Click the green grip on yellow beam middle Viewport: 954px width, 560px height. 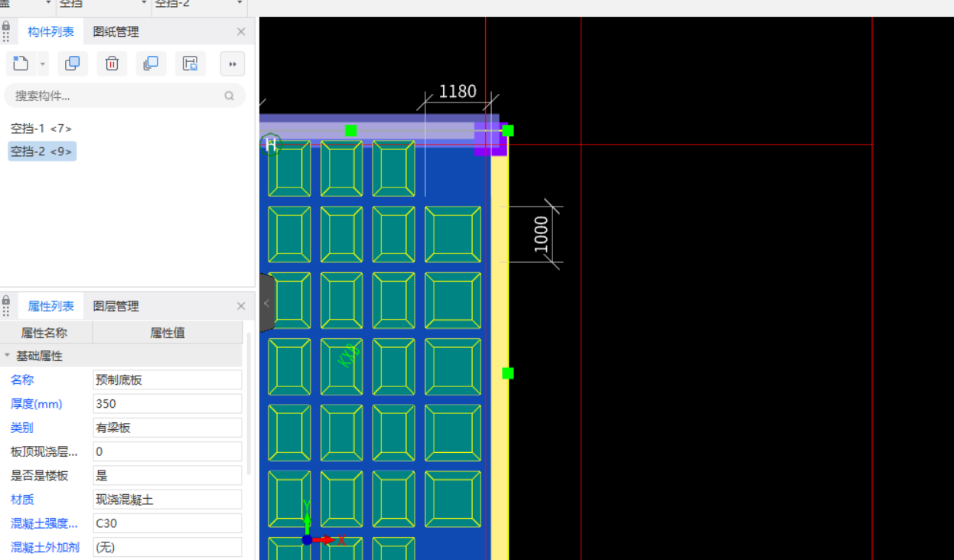(x=508, y=373)
